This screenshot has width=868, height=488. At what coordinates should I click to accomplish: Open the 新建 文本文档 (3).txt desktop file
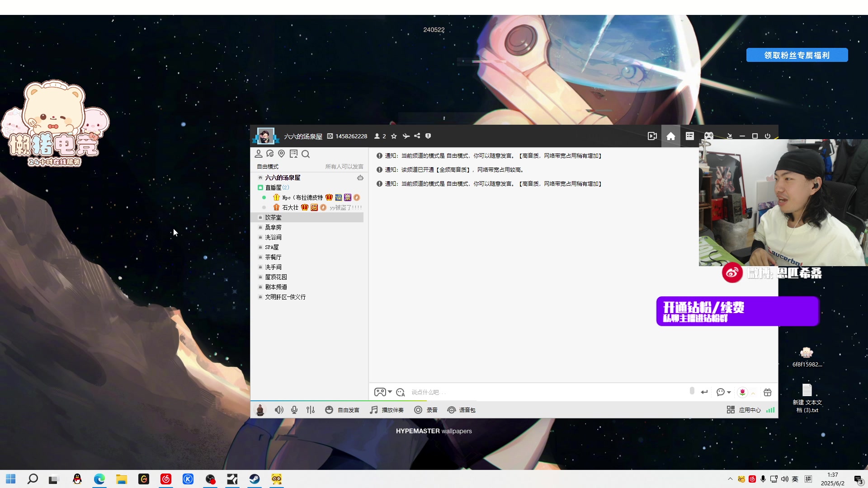807,398
